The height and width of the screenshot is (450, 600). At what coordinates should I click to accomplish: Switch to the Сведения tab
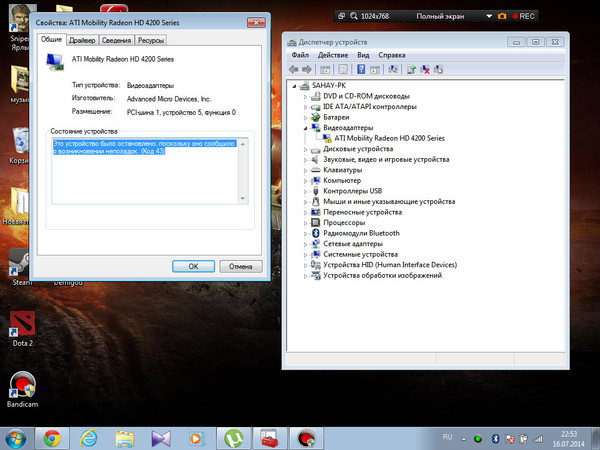click(x=117, y=40)
